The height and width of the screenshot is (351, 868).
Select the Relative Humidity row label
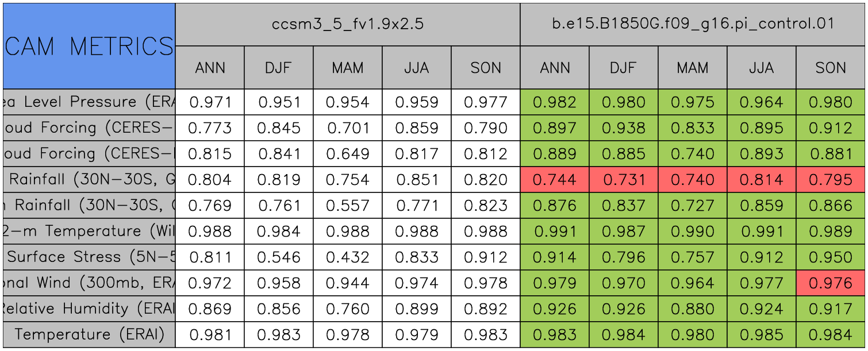[89, 308]
